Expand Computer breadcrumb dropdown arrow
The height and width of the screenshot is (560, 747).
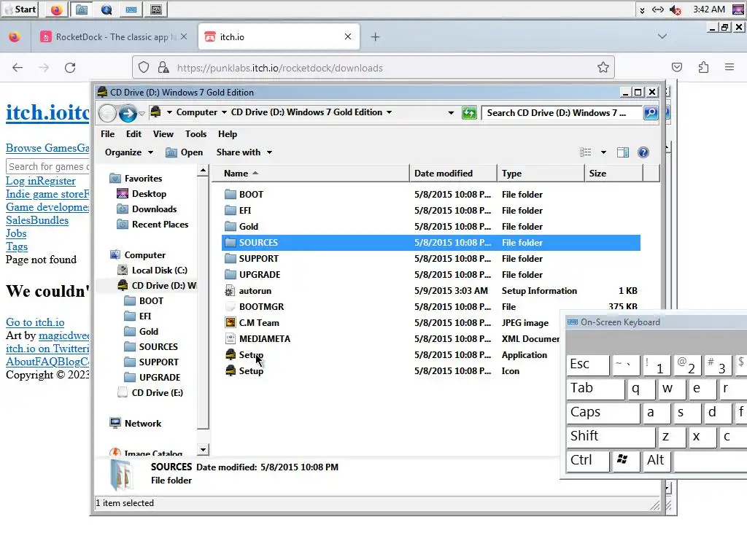tap(225, 112)
